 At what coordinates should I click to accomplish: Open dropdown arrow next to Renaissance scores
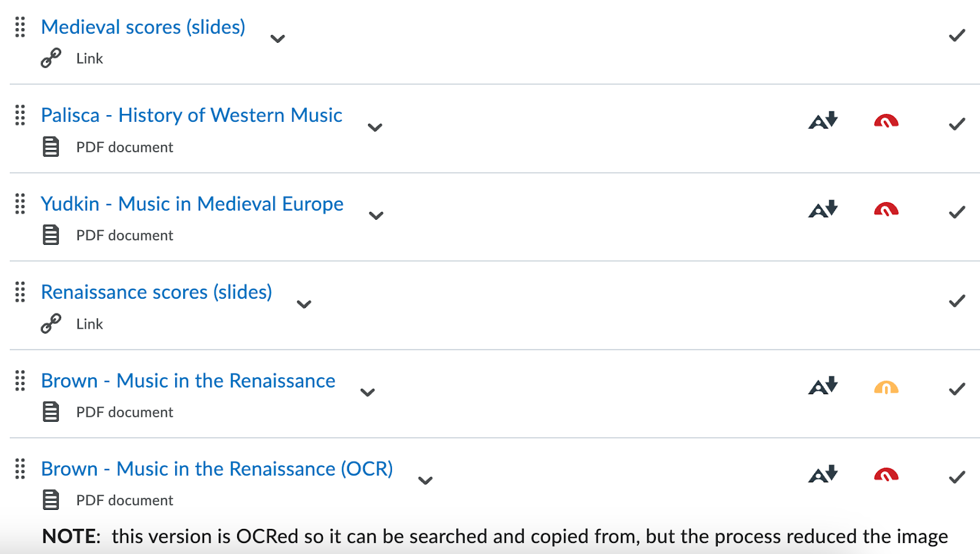click(x=304, y=304)
